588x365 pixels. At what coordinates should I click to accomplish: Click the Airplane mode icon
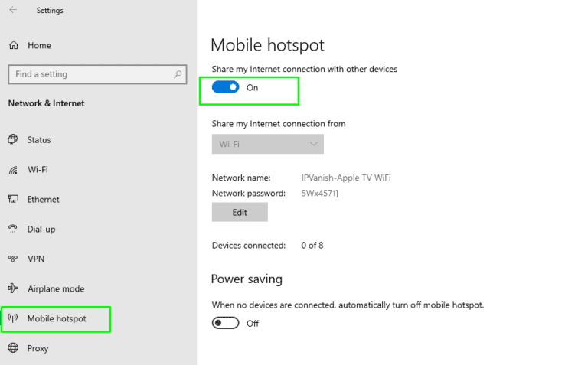[13, 289]
